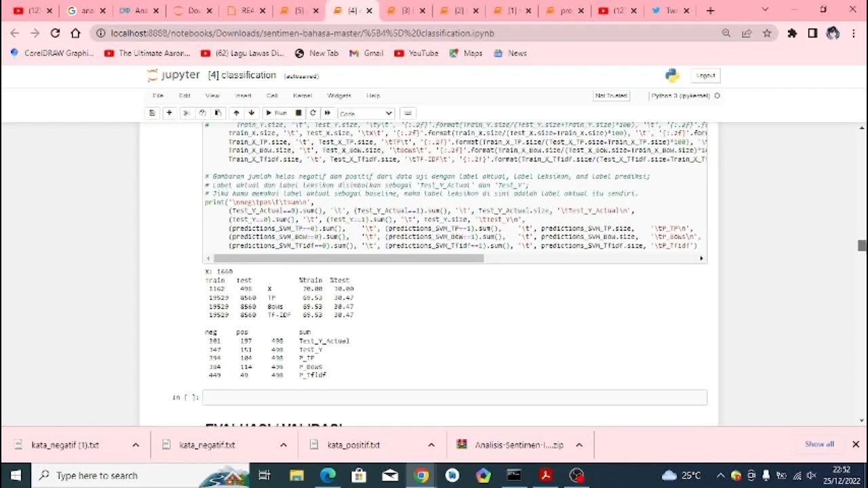Open the Kernel menu in Jupyter
Viewport: 868px width, 488px height.
tap(302, 96)
